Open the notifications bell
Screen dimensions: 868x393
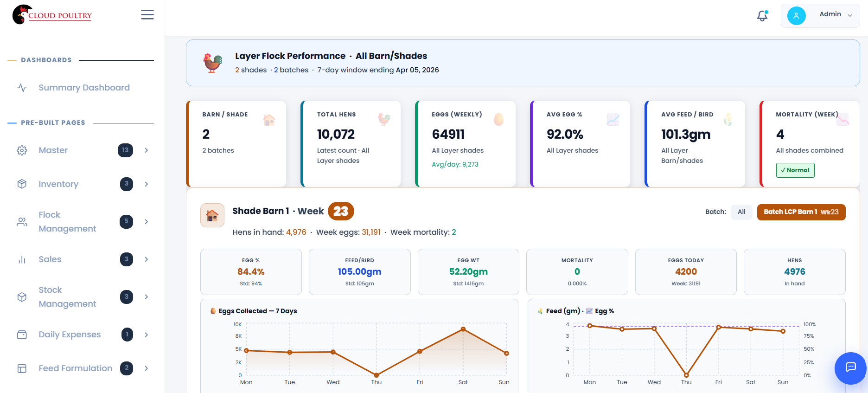(x=762, y=16)
